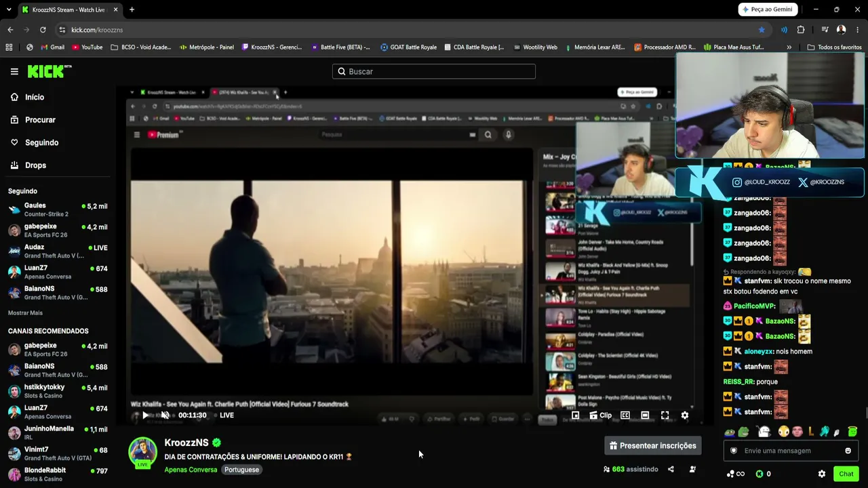Type in Envie uma mensagem field
The height and width of the screenshot is (488, 868).
[x=790, y=451]
